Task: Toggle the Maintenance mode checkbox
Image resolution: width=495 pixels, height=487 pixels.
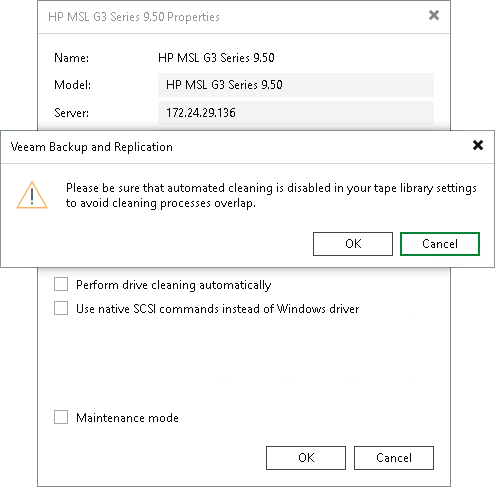Action: (61, 417)
